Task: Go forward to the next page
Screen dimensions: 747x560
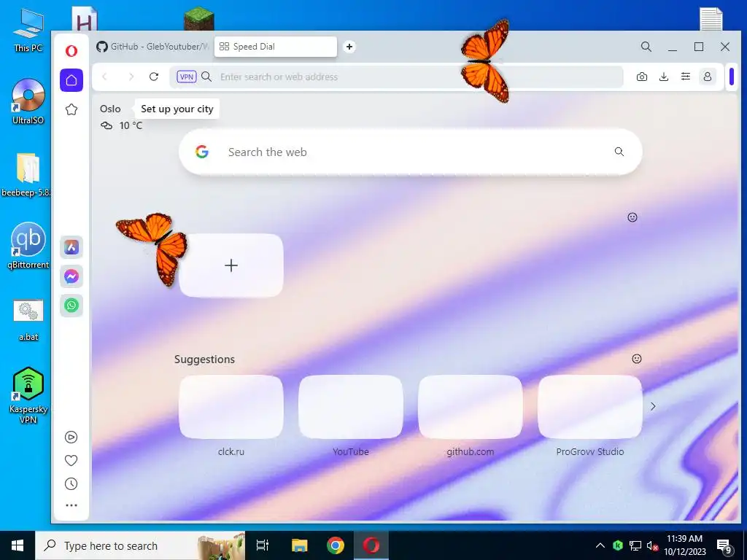Action: pyautogui.click(x=131, y=77)
